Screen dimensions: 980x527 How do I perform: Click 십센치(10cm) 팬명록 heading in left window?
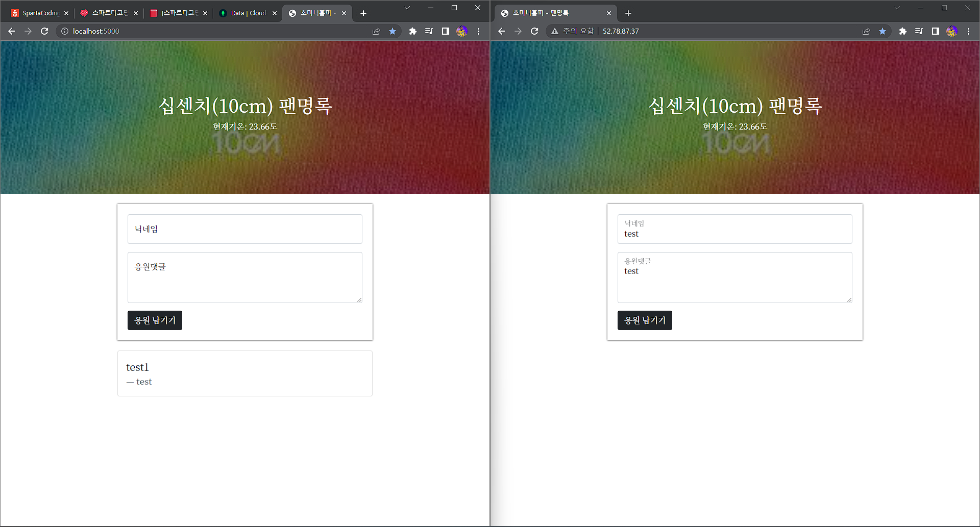[x=245, y=106]
